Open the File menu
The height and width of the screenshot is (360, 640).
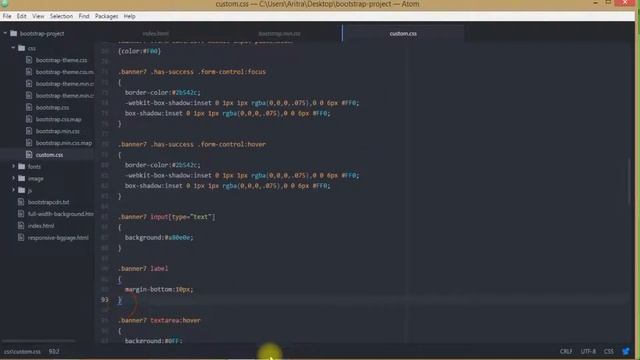pyautogui.click(x=7, y=16)
